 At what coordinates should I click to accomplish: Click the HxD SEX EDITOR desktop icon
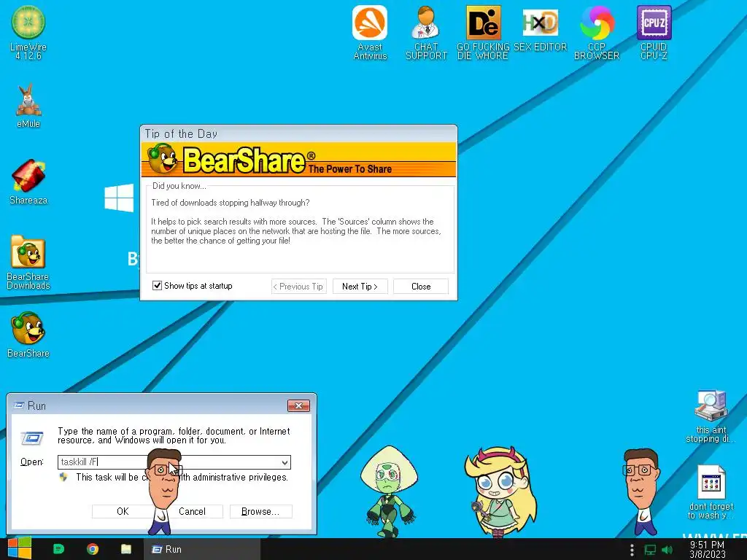540,28
